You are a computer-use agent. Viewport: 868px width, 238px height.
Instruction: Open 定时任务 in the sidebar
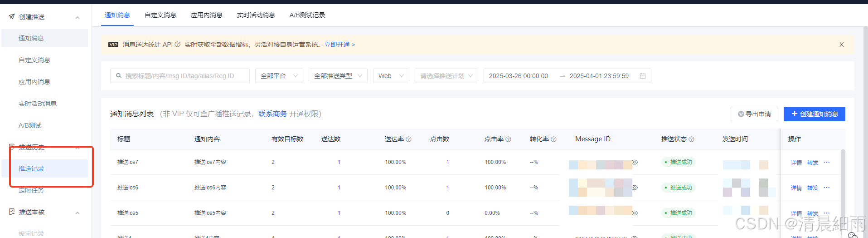point(31,190)
